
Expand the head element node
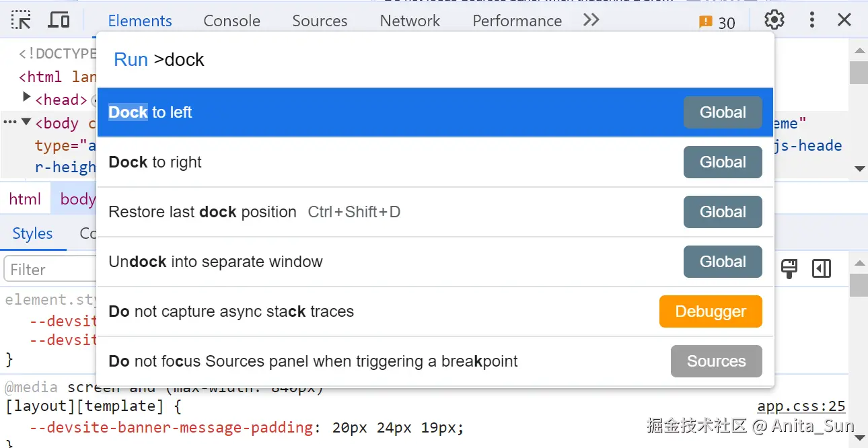[27, 98]
